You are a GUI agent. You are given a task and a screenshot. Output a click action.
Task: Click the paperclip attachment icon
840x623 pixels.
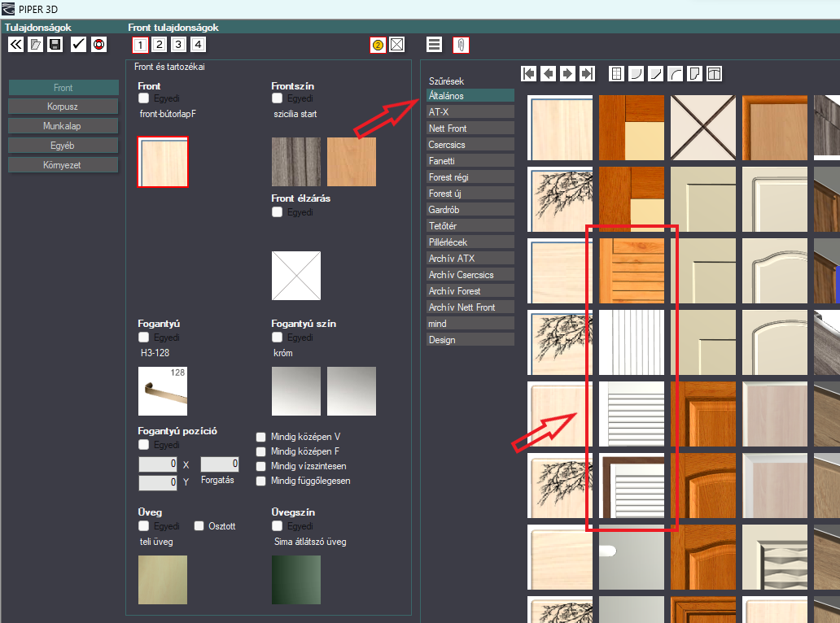461,45
